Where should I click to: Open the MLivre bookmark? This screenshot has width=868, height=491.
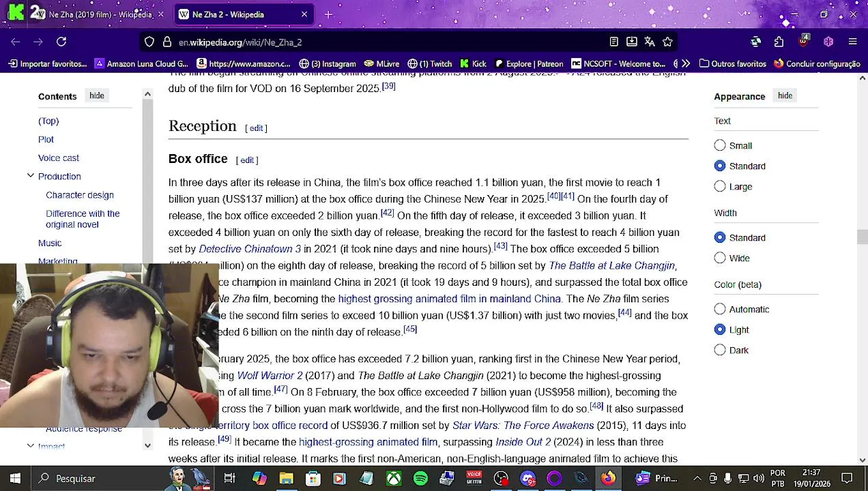point(382,63)
